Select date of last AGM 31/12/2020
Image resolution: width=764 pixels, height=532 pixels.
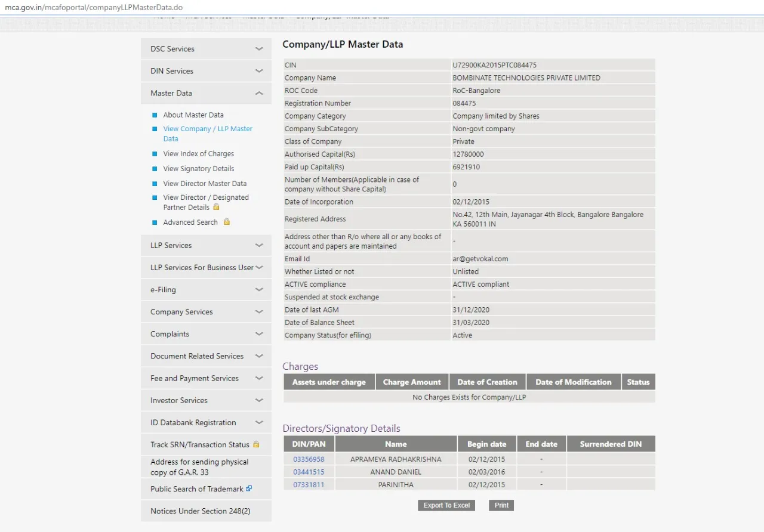(471, 310)
